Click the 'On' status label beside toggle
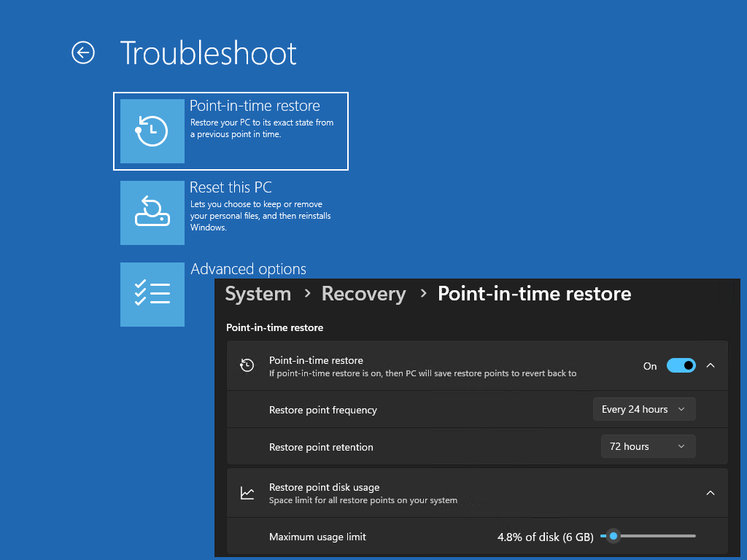This screenshot has width=747, height=560. 650,366
